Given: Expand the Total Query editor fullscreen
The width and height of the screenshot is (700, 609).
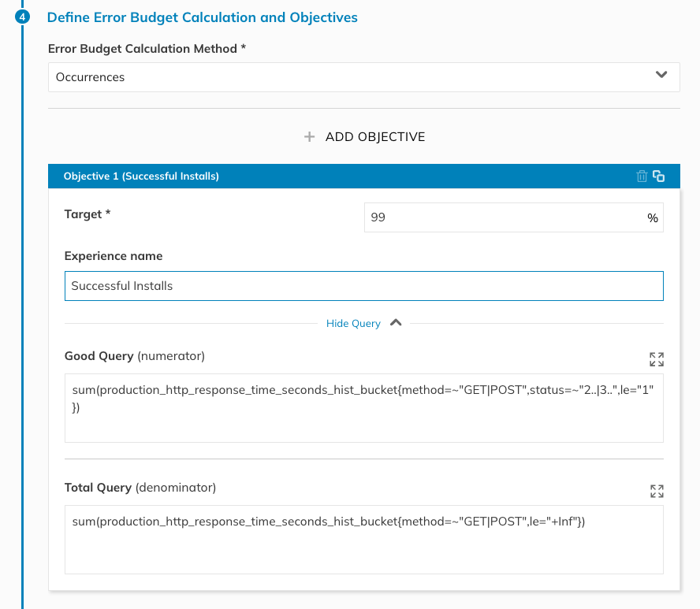Looking at the screenshot, I should tap(657, 491).
